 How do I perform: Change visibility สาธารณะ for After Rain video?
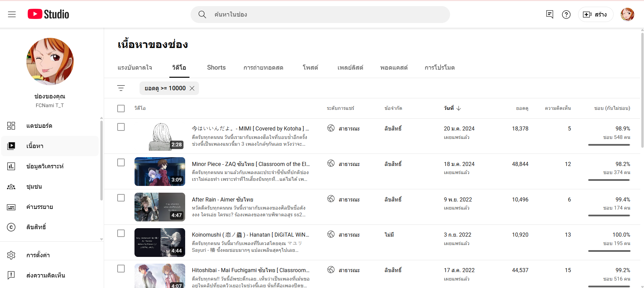click(344, 199)
